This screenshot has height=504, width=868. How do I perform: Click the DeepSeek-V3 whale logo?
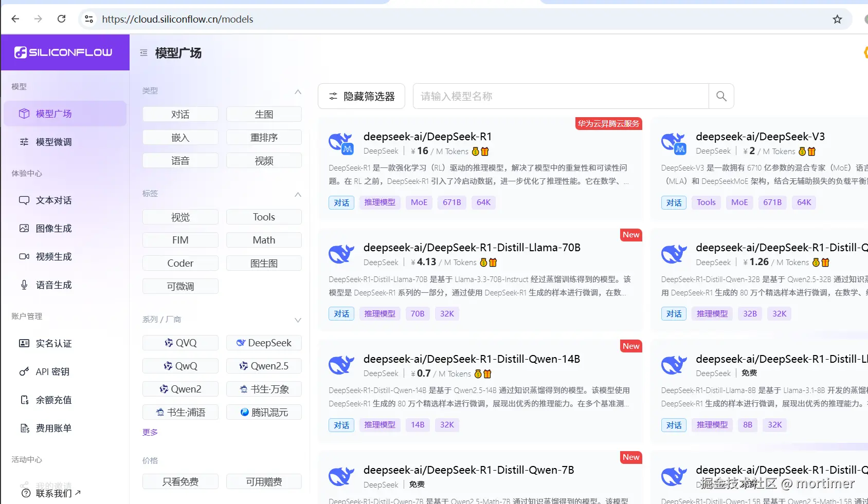(674, 143)
